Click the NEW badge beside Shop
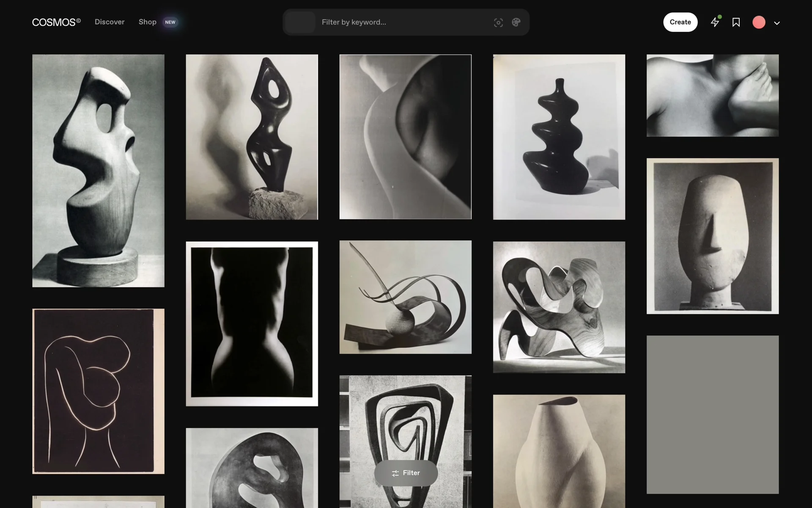Image resolution: width=812 pixels, height=508 pixels. click(x=170, y=22)
